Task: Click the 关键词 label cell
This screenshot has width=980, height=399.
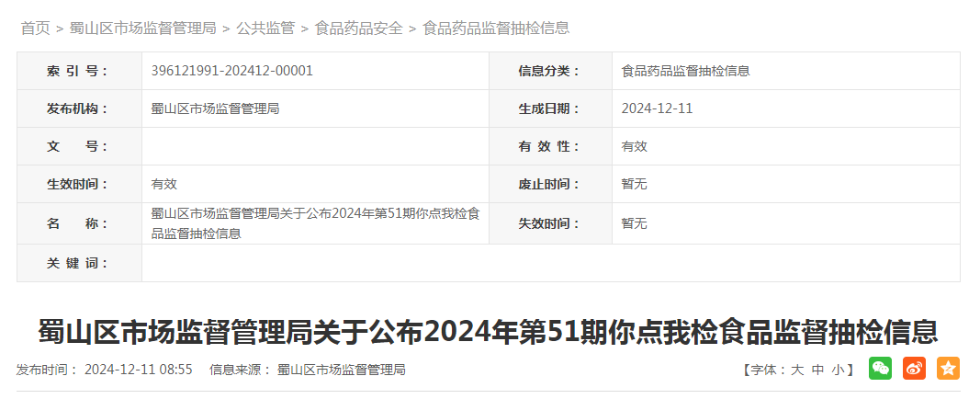Action: (79, 263)
